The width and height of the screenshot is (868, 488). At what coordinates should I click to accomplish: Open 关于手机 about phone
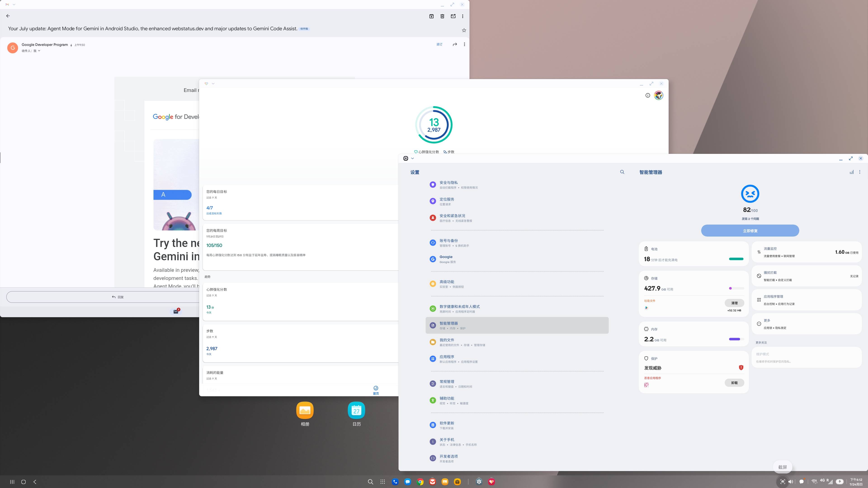(517, 442)
